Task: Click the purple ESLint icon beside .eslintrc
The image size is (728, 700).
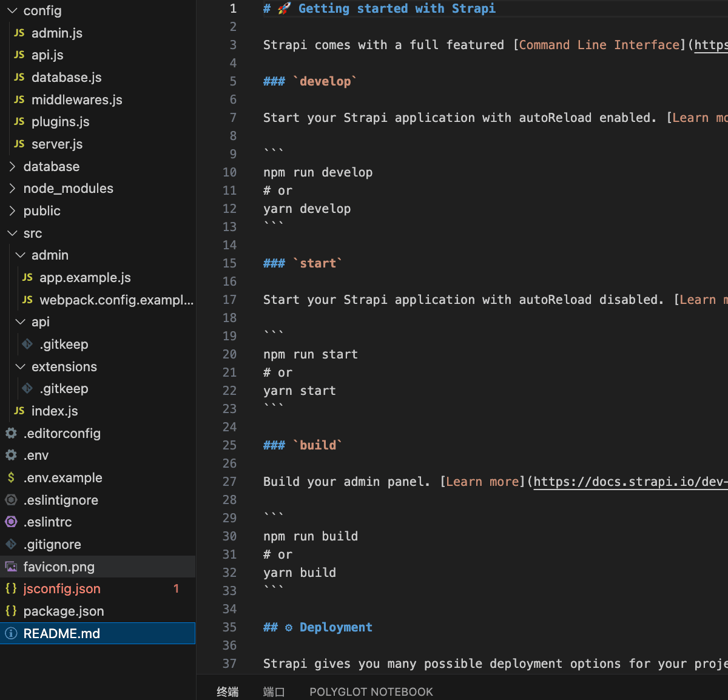Action: pos(11,522)
